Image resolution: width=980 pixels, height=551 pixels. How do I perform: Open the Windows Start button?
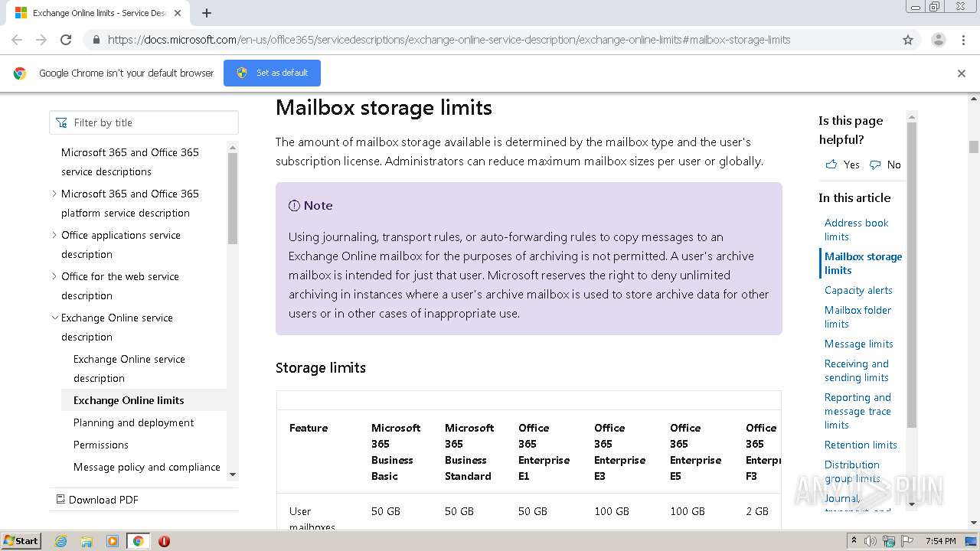21,540
